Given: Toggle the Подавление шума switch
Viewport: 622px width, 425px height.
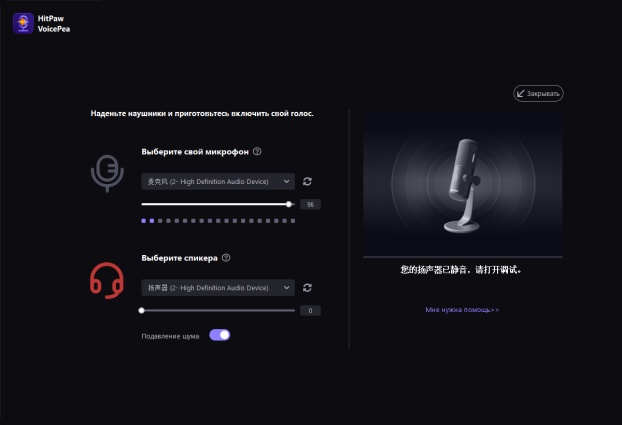Looking at the screenshot, I should point(220,335).
